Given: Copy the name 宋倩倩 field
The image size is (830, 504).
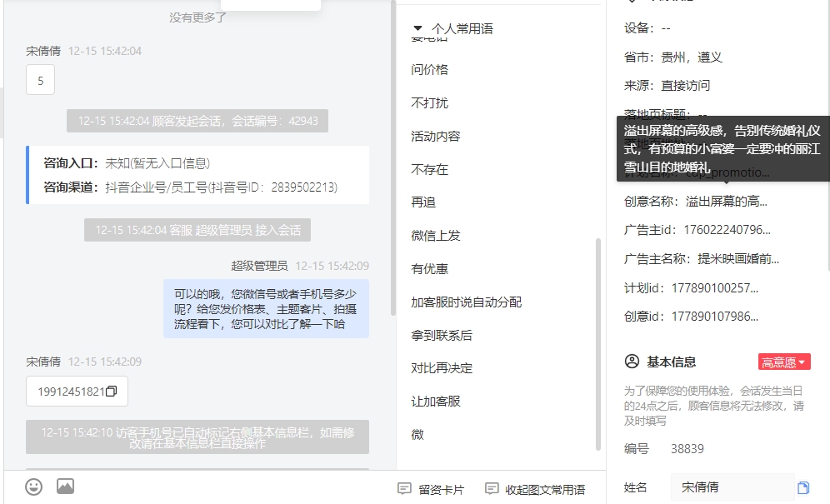Looking at the screenshot, I should 803,487.
